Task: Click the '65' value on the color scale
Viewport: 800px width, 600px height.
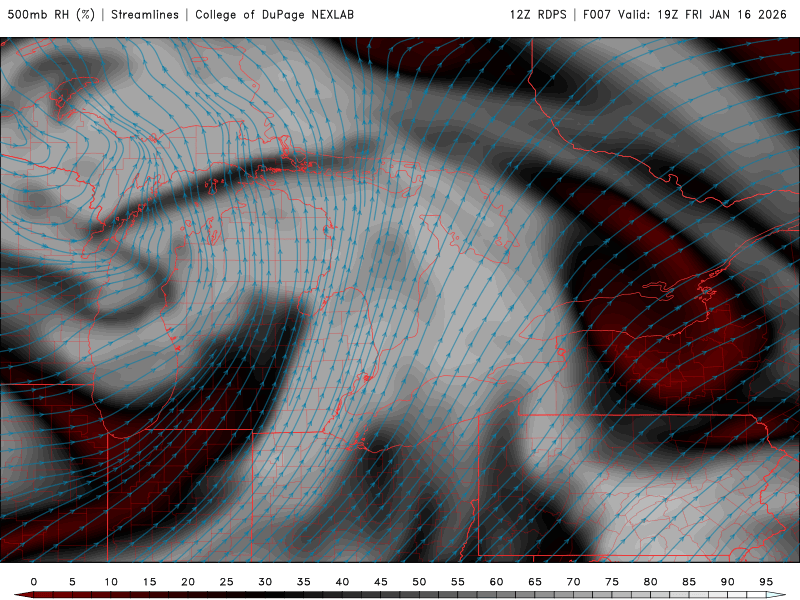Action: [x=535, y=582]
